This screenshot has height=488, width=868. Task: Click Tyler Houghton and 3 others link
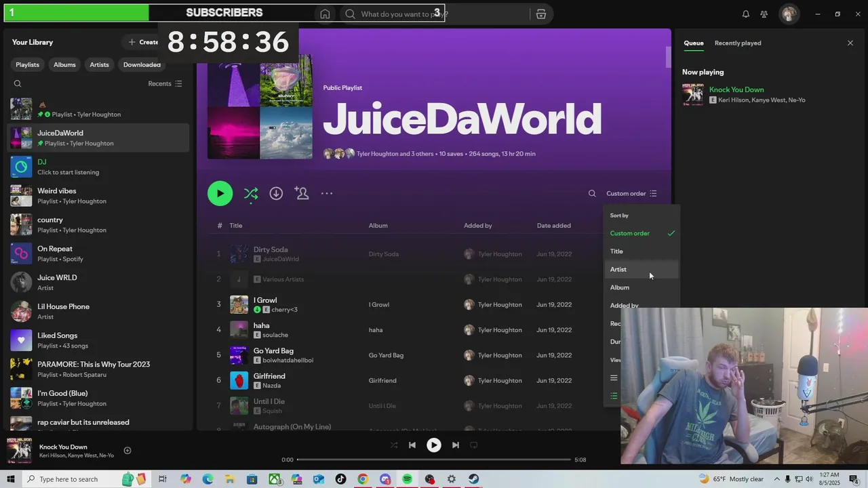point(395,154)
